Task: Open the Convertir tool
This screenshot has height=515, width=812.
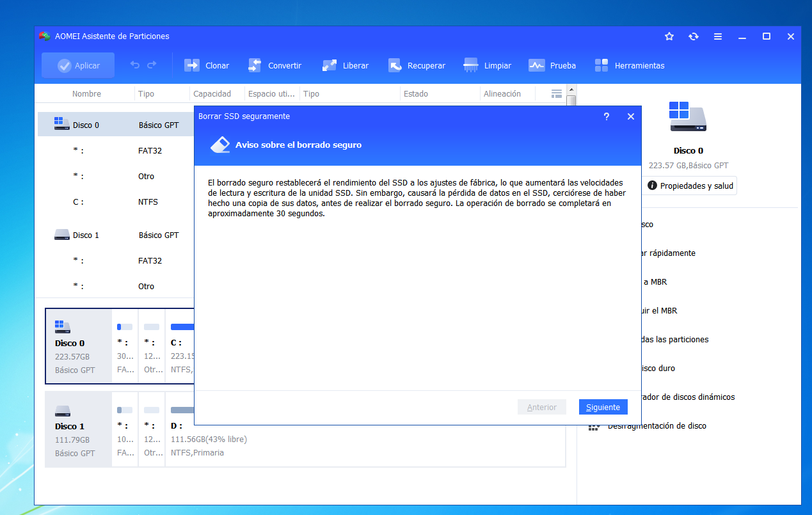Action: point(255,65)
